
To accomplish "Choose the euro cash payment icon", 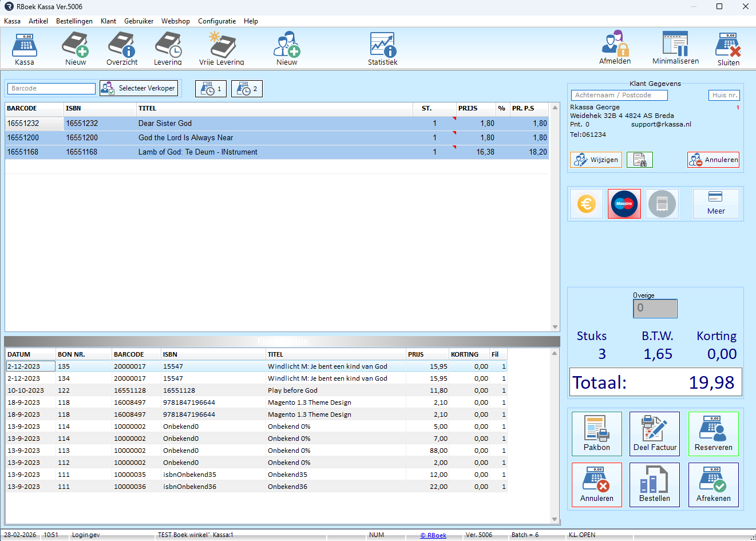I will 587,204.
